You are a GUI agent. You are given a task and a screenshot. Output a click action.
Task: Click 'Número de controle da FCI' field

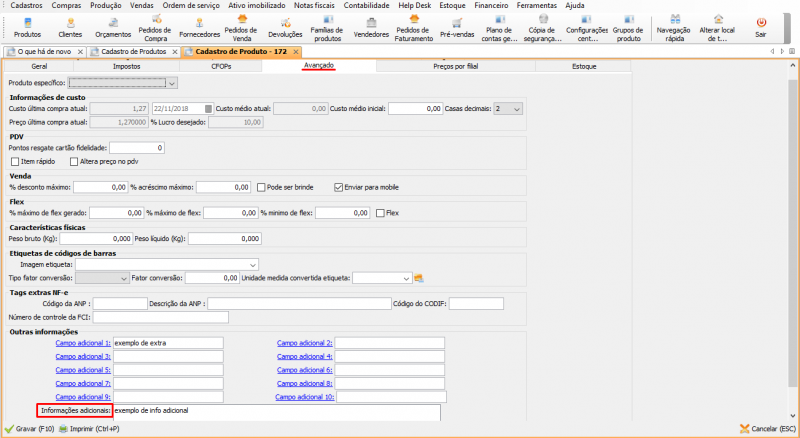(x=160, y=318)
